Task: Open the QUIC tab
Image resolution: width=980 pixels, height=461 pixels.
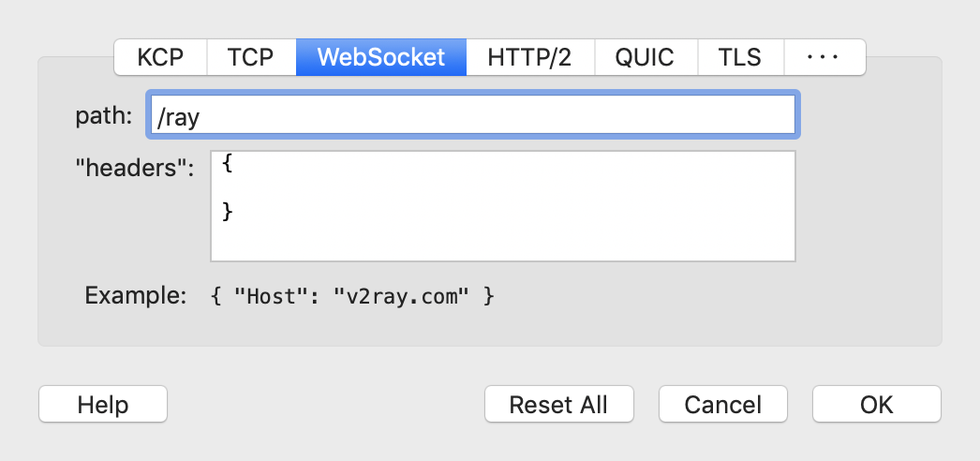Action: click(x=646, y=57)
